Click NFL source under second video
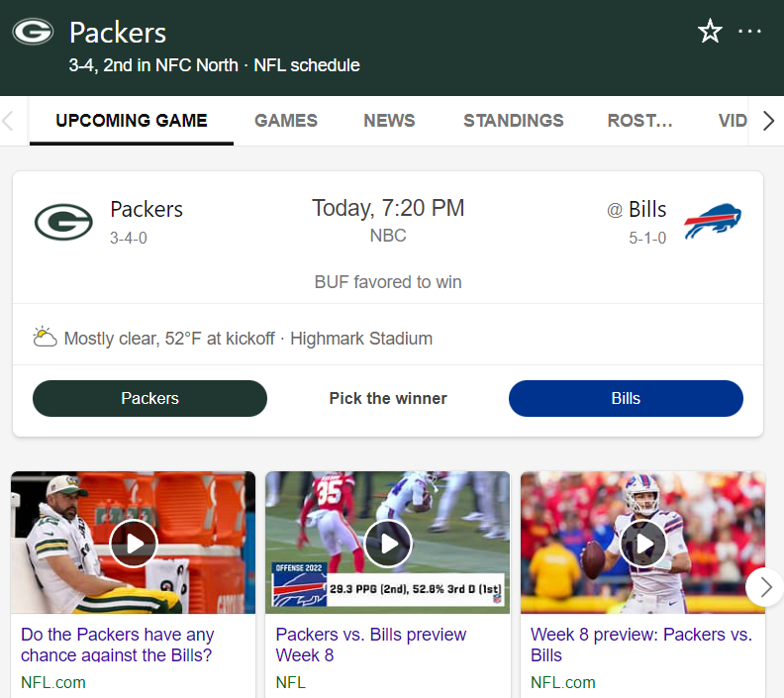The image size is (784, 698). (290, 682)
